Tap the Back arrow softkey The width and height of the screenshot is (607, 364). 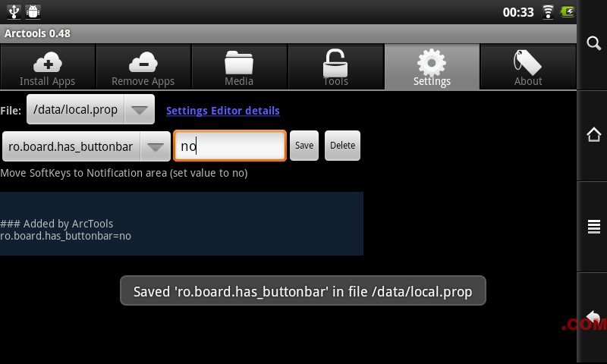[x=593, y=318]
